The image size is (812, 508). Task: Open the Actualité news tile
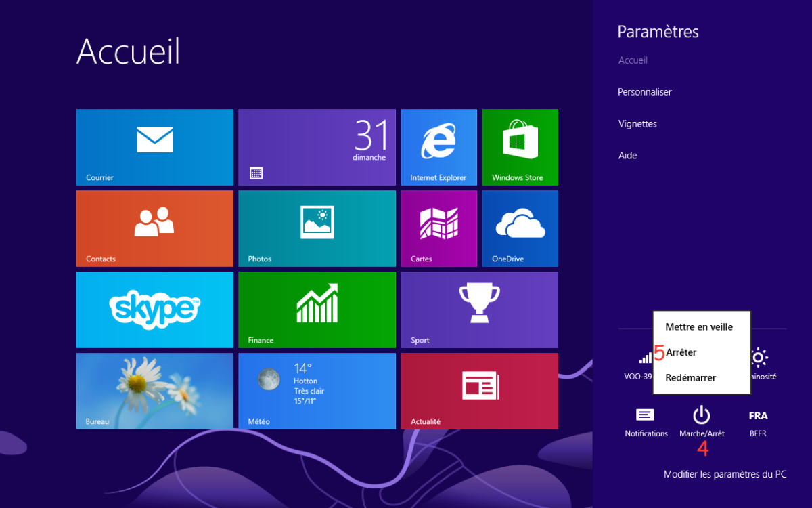(x=479, y=391)
